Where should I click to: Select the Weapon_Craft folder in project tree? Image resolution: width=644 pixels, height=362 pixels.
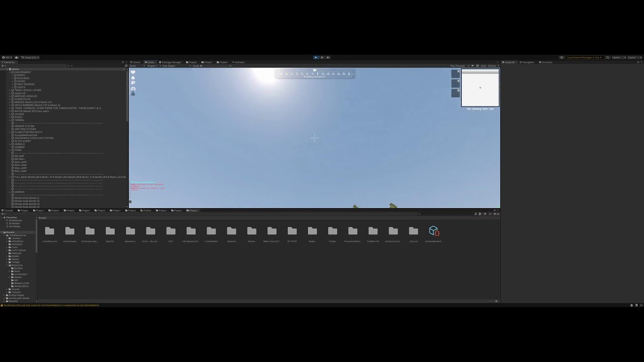[21, 283]
